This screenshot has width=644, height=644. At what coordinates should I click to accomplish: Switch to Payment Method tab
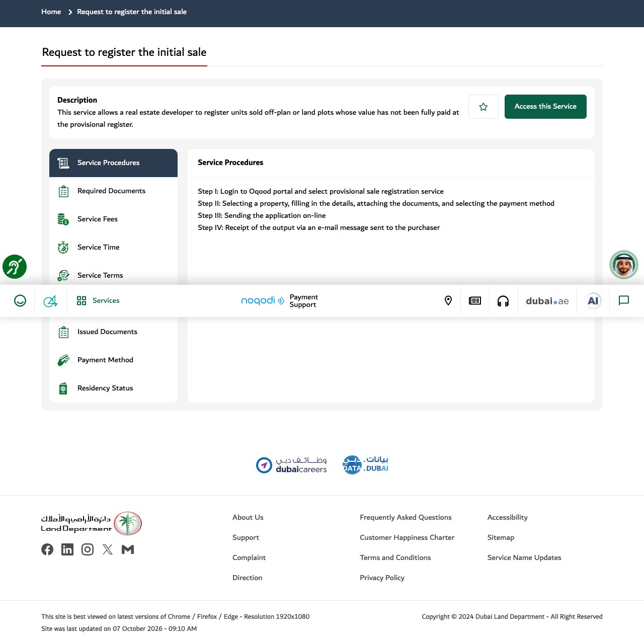(x=113, y=360)
